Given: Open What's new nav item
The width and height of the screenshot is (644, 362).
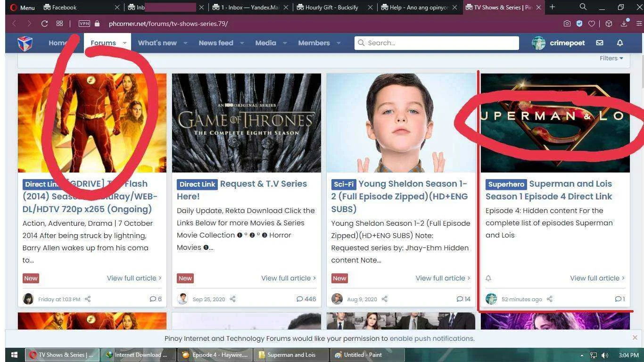Looking at the screenshot, I should tap(157, 43).
